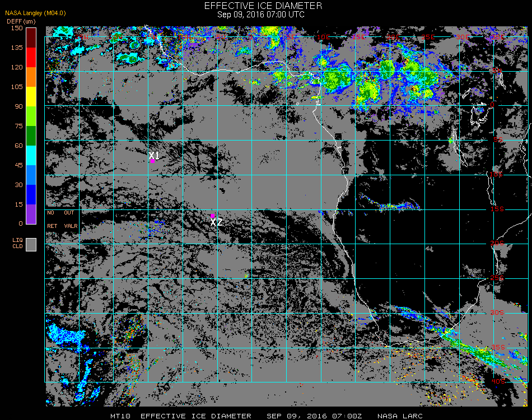Click the 105 colorbar scale value
Screen dimensions: 532x420
pos(17,87)
